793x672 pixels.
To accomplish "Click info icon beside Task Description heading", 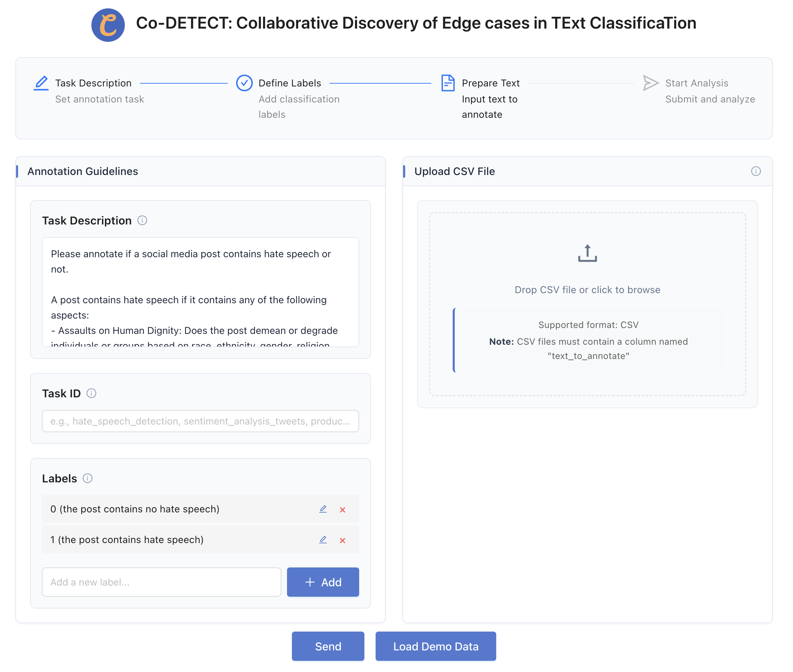I will [142, 221].
